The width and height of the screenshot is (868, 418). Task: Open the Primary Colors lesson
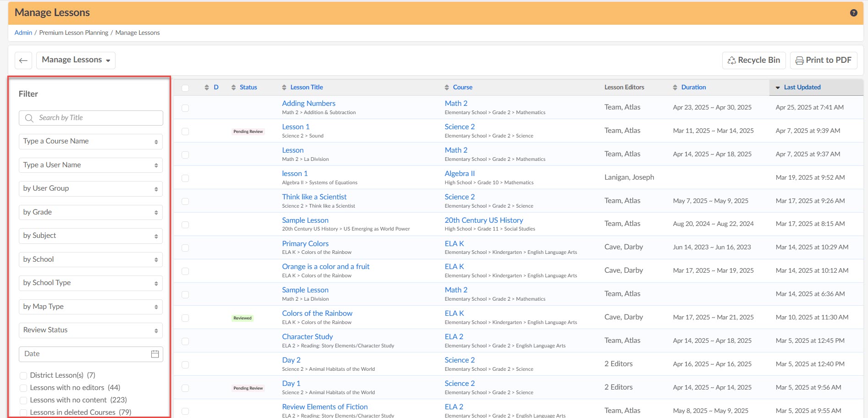[305, 244]
